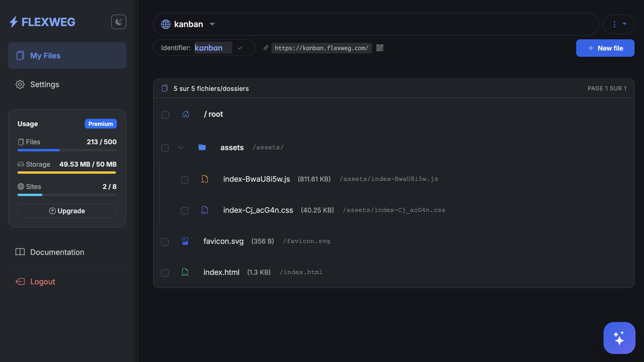This screenshot has height=362, width=644.
Task: Confirm identifier with the green checkmark
Action: pyautogui.click(x=240, y=48)
